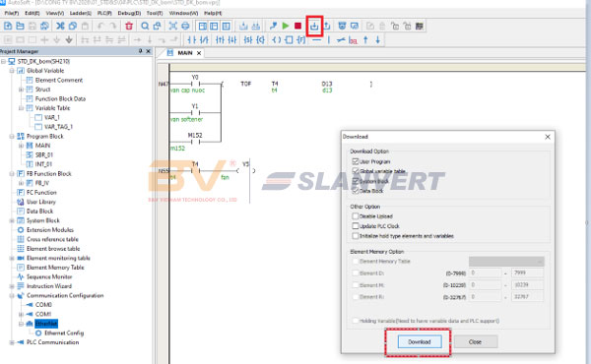Open the Help menu
This screenshot has width=591, height=364.
(x=213, y=13)
